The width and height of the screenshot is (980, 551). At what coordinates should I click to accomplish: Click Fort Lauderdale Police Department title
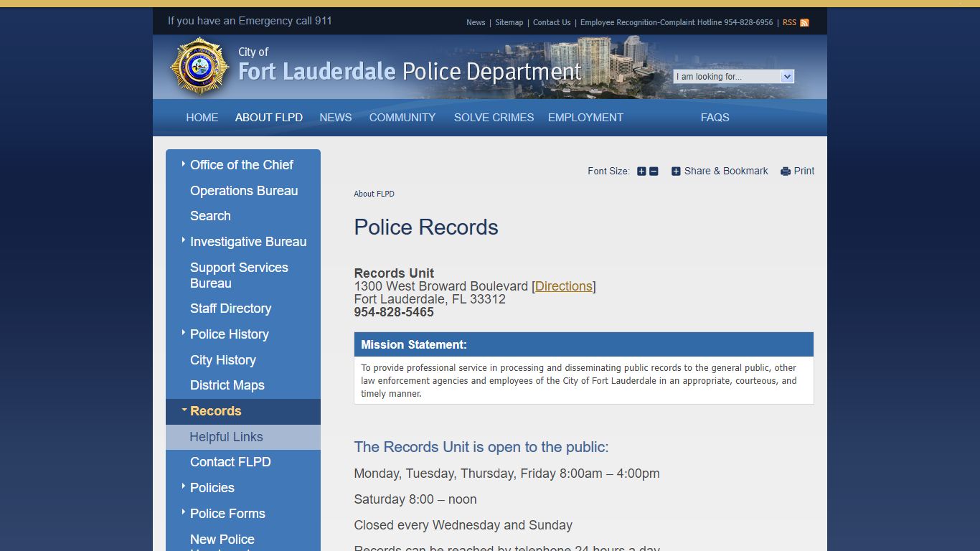point(410,72)
